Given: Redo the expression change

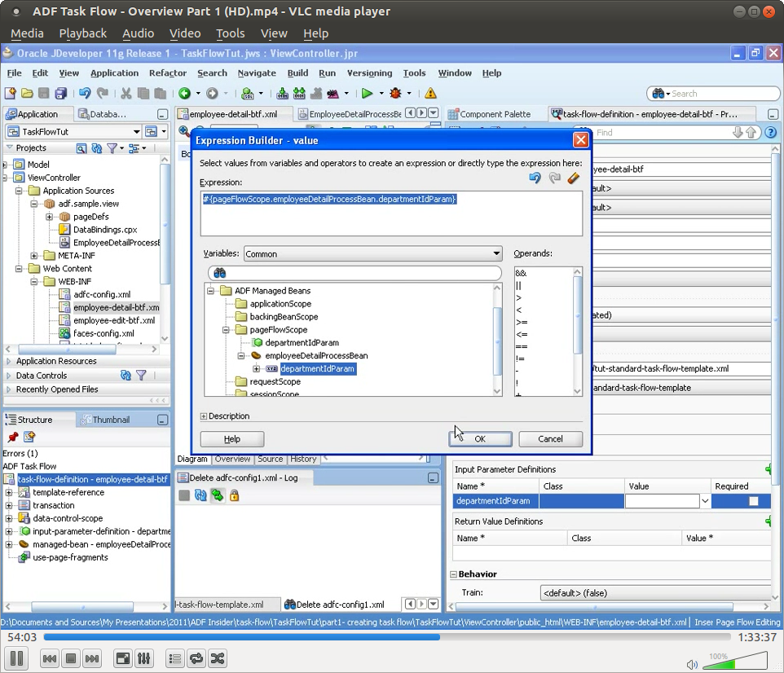Looking at the screenshot, I should [x=554, y=178].
